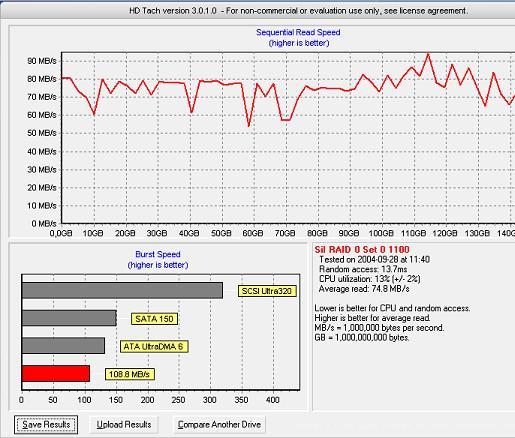Click the Save Results button
This screenshot has width=515, height=438.
[x=46, y=424]
